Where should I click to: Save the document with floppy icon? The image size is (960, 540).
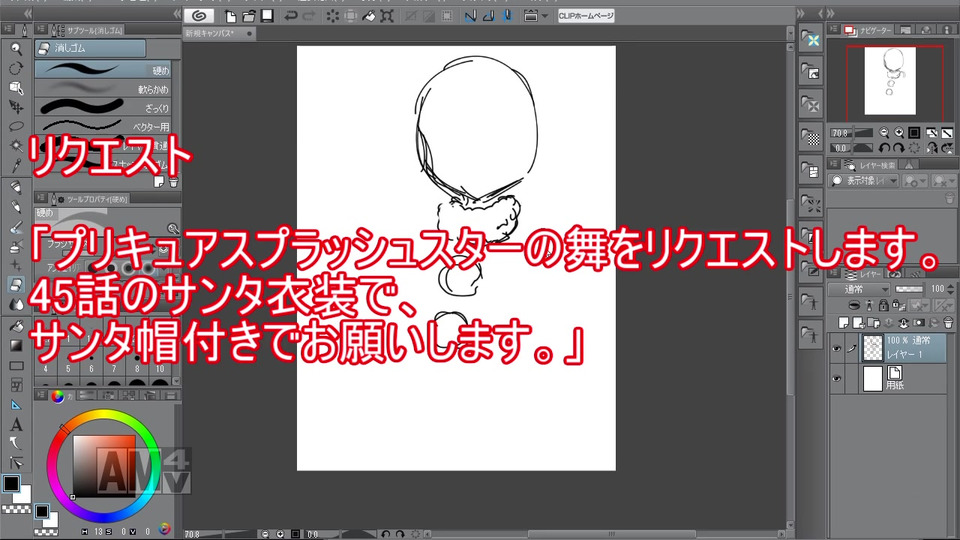click(267, 15)
